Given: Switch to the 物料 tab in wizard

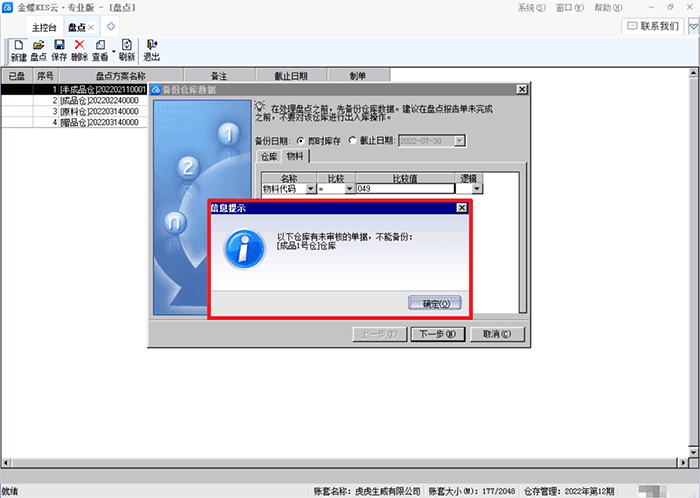Looking at the screenshot, I should pyautogui.click(x=295, y=156).
